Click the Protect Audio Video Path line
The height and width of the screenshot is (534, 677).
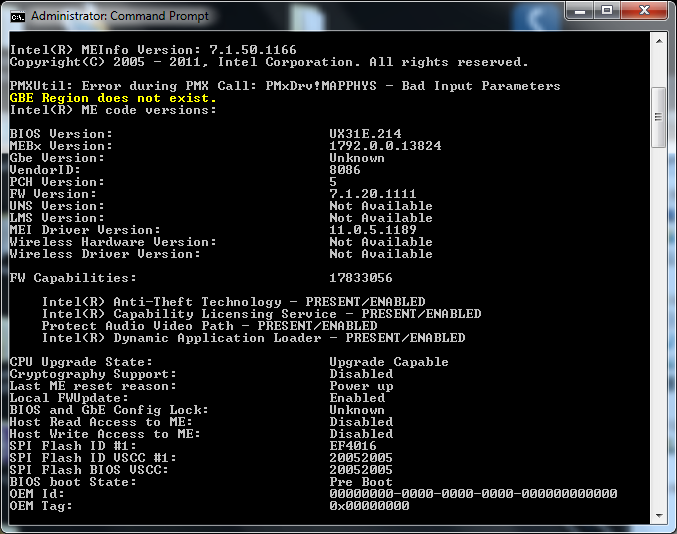tap(209, 326)
